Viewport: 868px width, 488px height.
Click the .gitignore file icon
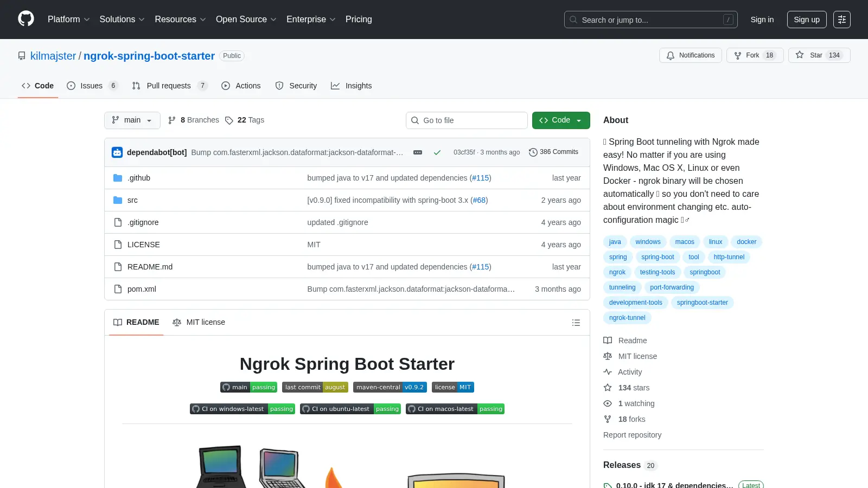(x=118, y=222)
